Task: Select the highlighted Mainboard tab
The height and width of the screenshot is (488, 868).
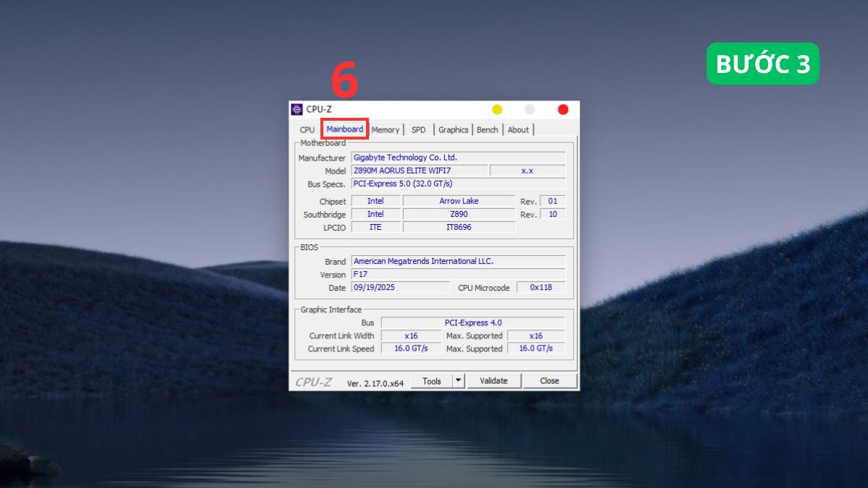Action: tap(344, 128)
